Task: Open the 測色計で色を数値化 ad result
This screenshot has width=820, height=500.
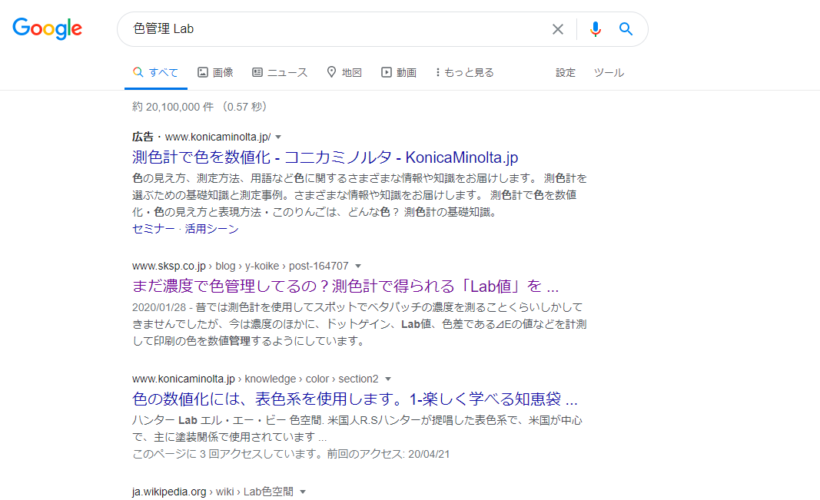Action: 325,157
